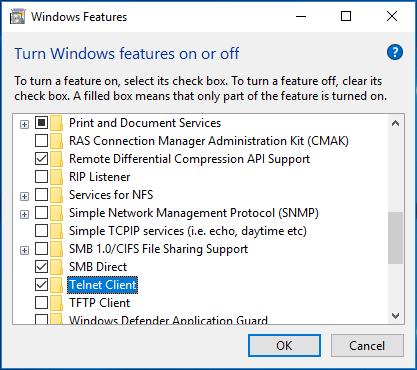Minimize the Windows Features window
The width and height of the screenshot is (417, 370).
click(x=301, y=16)
